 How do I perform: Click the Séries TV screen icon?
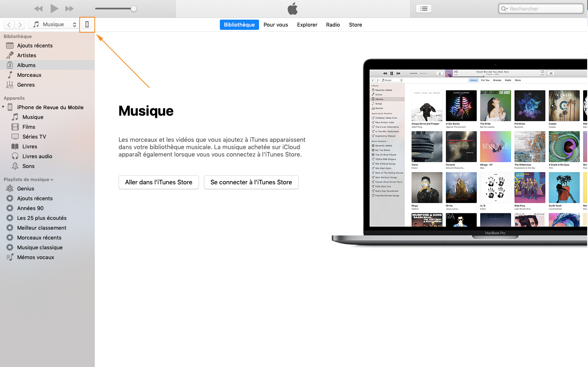[15, 137]
